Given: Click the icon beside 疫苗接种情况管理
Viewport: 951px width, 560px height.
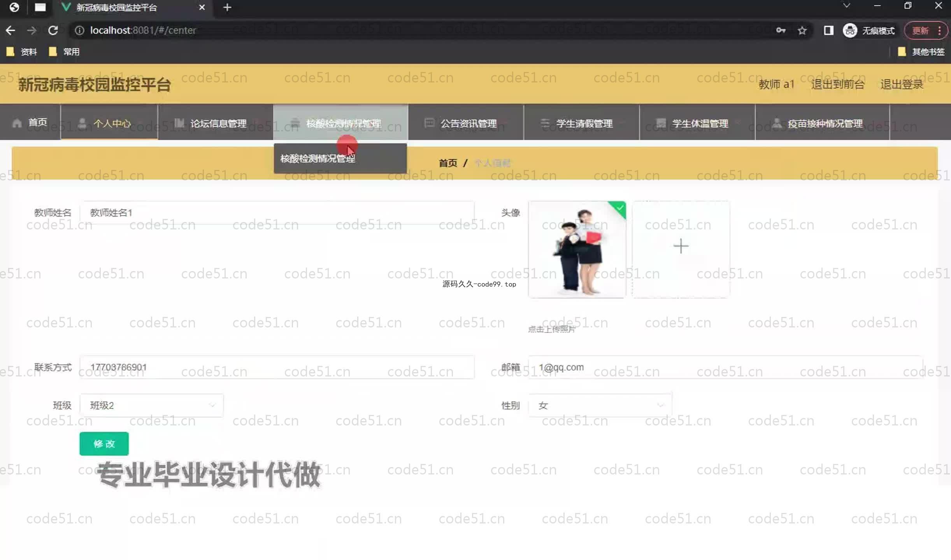Looking at the screenshot, I should [x=777, y=123].
